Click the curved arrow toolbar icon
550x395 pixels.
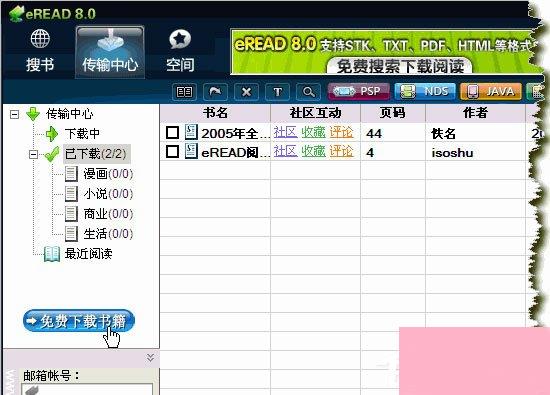coord(215,92)
